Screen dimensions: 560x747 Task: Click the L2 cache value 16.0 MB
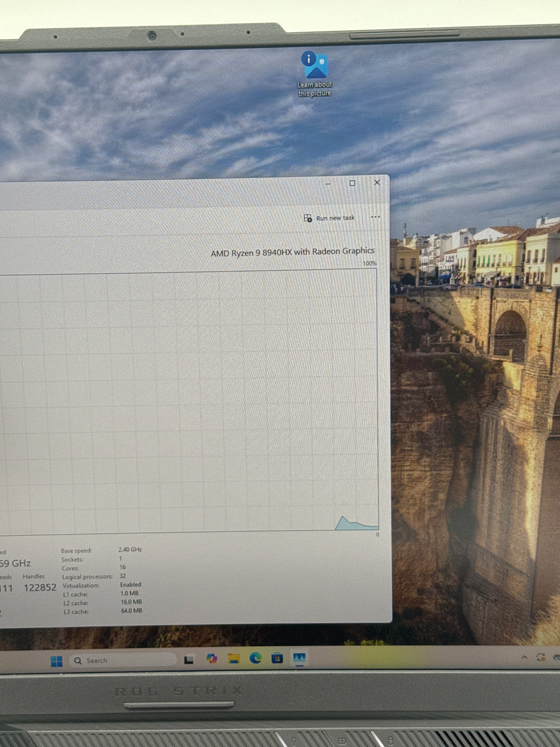click(131, 601)
